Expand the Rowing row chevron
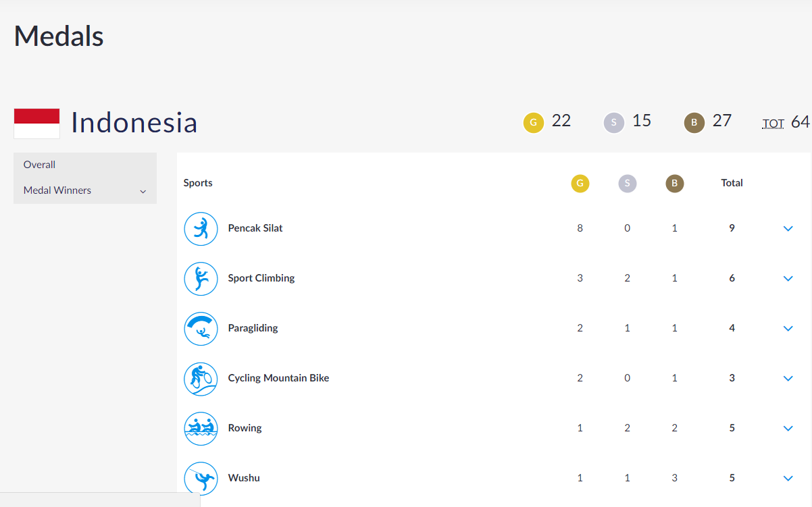The image size is (812, 507). tap(788, 429)
